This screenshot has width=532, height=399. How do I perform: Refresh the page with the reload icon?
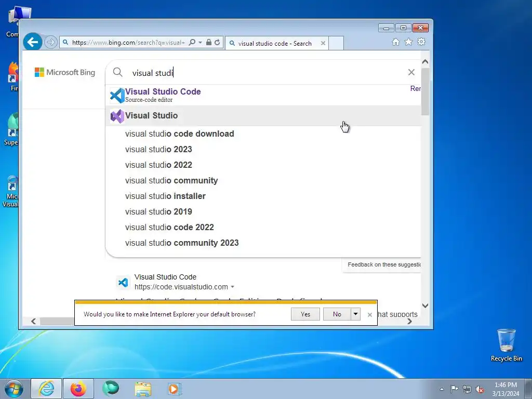point(218,42)
